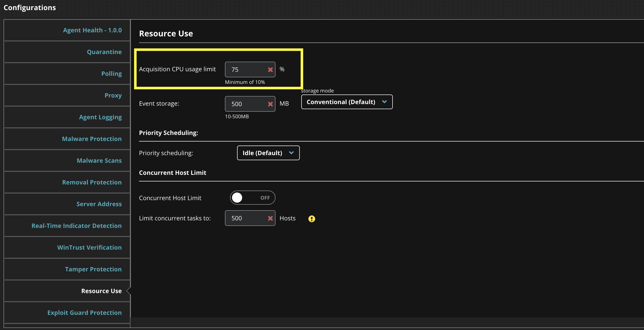The height and width of the screenshot is (330, 644).
Task: Open the storage mode Conventional (Default) dropdown
Action: click(347, 102)
